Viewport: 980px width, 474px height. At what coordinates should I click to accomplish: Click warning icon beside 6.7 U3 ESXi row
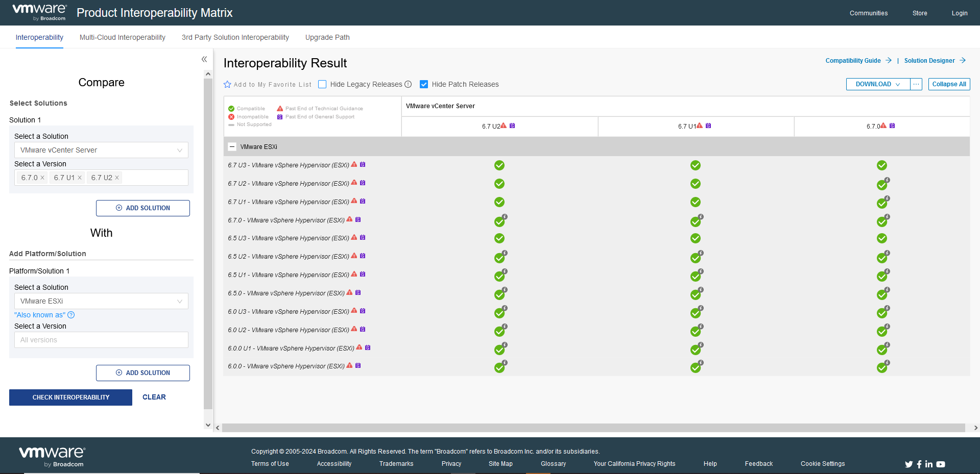point(354,164)
